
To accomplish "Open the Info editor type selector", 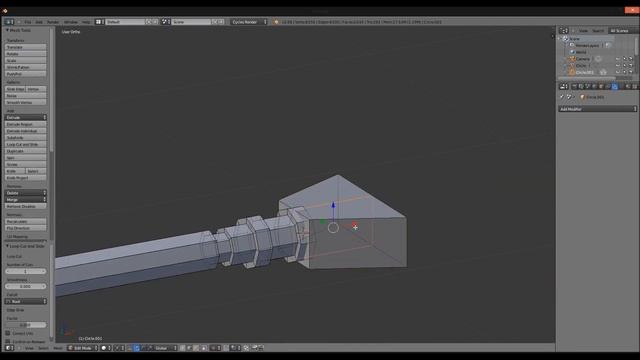I will pos(9,22).
